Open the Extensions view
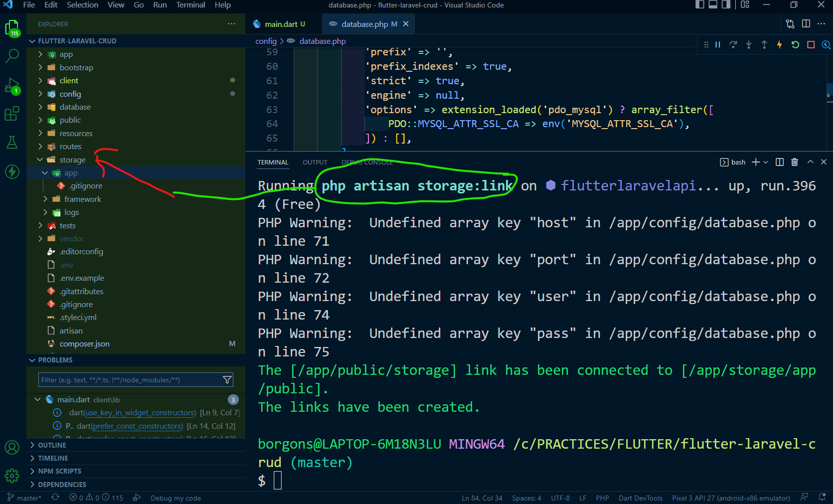Image resolution: width=833 pixels, height=504 pixels. (12, 114)
